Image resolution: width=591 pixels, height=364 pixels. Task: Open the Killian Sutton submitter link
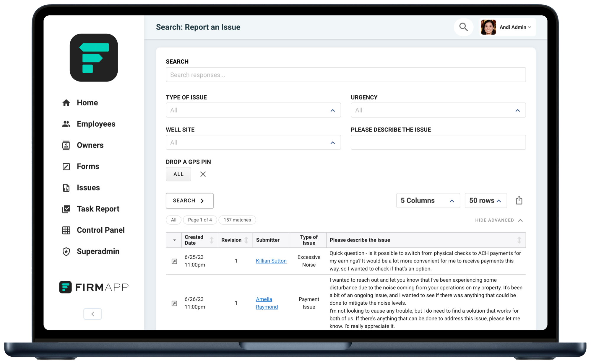(271, 261)
